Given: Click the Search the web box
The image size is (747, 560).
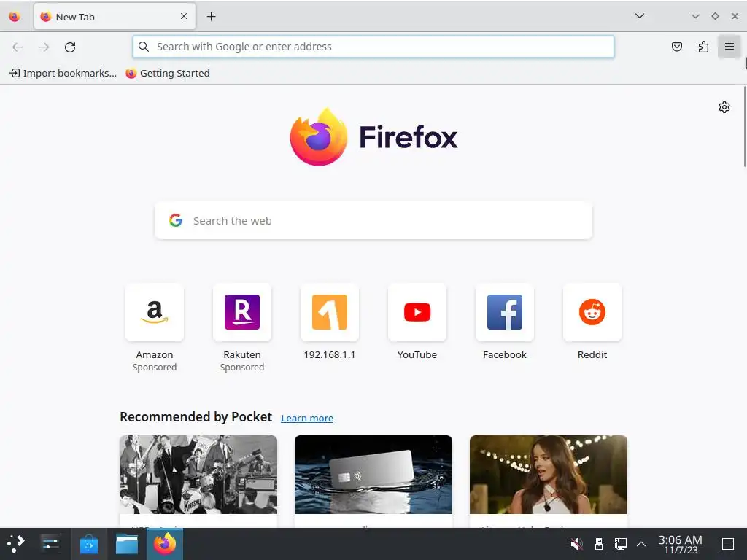Looking at the screenshot, I should coord(373,220).
